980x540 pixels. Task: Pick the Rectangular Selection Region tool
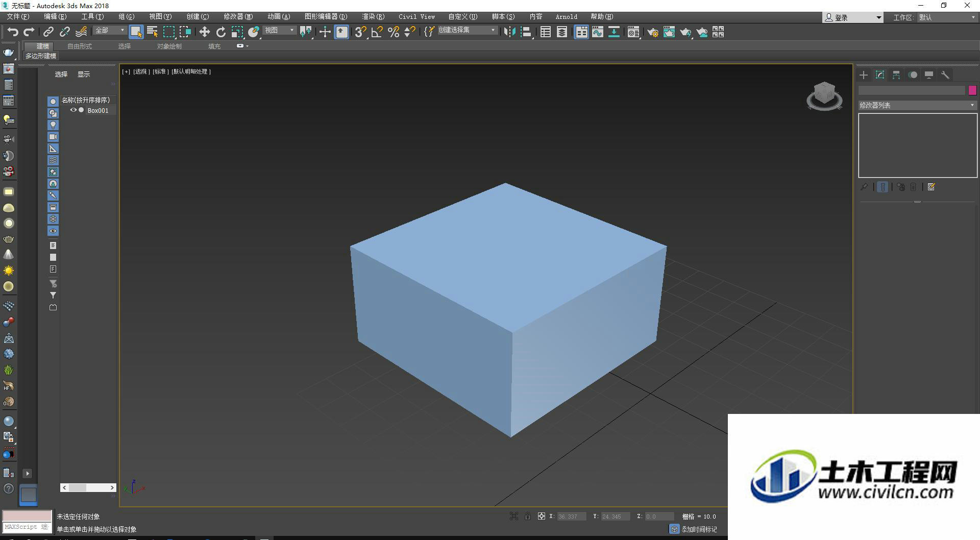tap(168, 32)
